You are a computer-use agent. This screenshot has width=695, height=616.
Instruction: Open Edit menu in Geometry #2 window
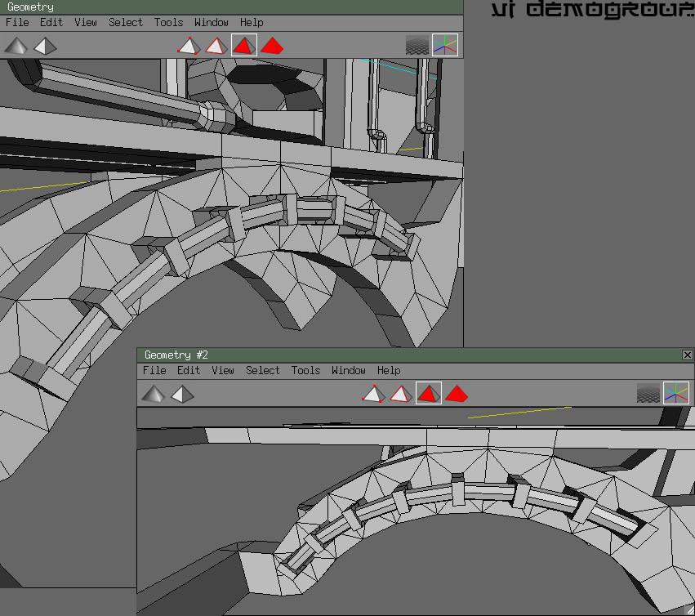click(x=189, y=370)
